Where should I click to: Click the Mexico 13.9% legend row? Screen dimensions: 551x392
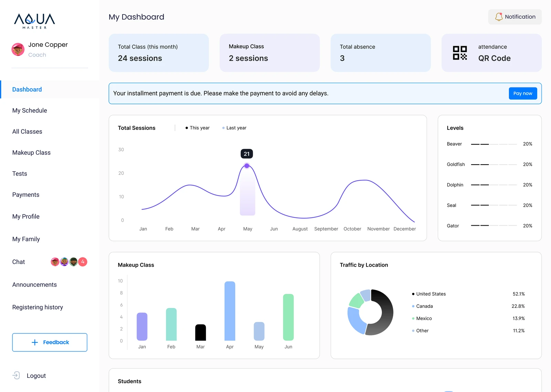(468, 319)
